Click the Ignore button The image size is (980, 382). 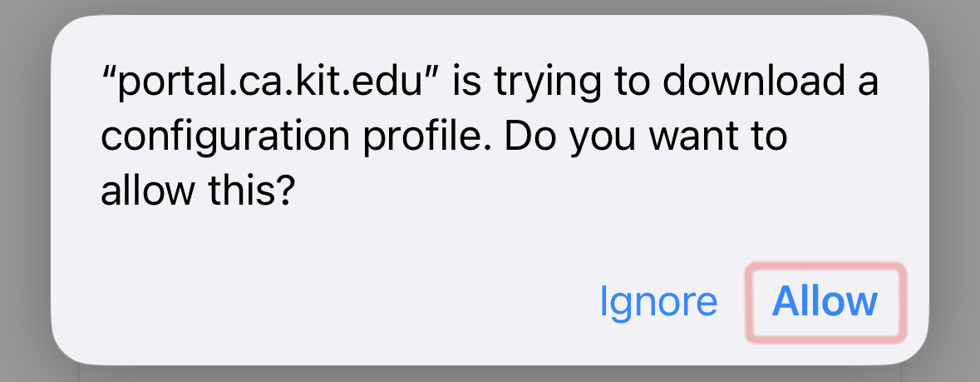(657, 301)
